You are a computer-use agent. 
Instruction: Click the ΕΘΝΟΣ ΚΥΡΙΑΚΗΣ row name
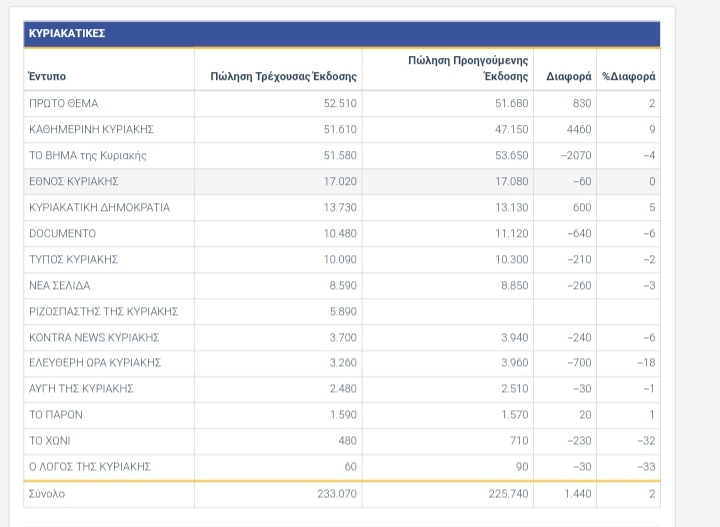73,181
